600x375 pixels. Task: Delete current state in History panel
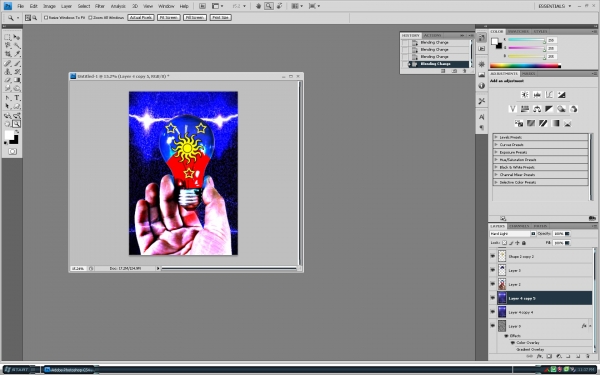click(465, 71)
